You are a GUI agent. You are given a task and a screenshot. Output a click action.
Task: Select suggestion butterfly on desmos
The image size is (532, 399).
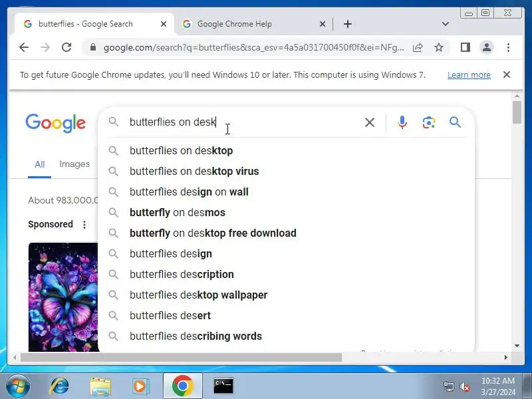286,213
